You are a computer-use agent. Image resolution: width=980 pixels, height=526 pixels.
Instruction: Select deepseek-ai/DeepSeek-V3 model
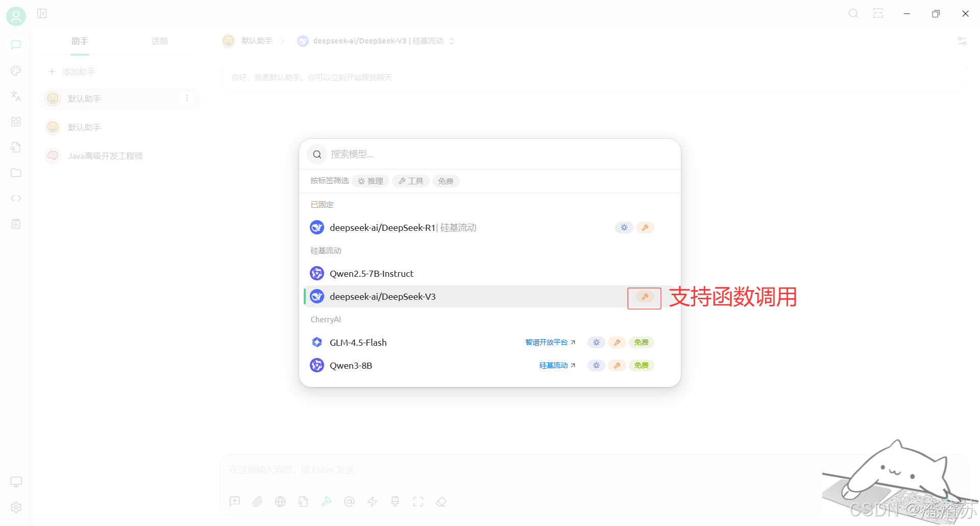pyautogui.click(x=489, y=296)
